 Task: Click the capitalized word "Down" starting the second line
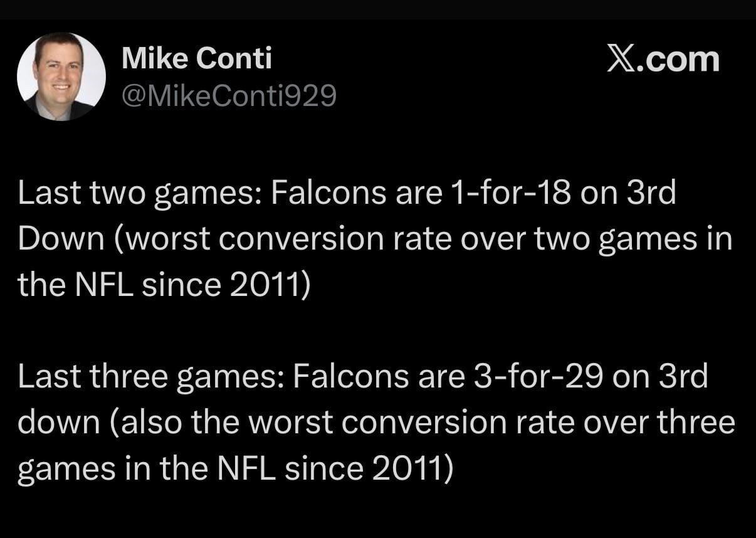pyautogui.click(x=61, y=240)
